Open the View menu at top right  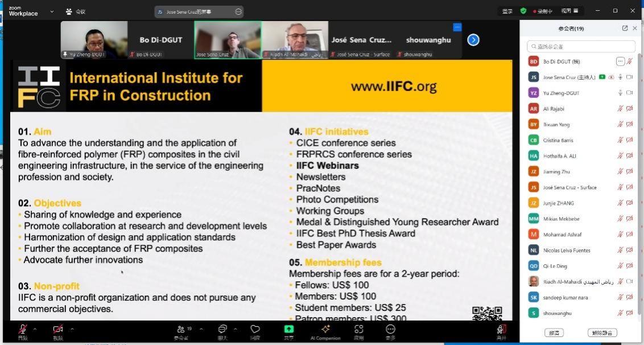(x=569, y=11)
